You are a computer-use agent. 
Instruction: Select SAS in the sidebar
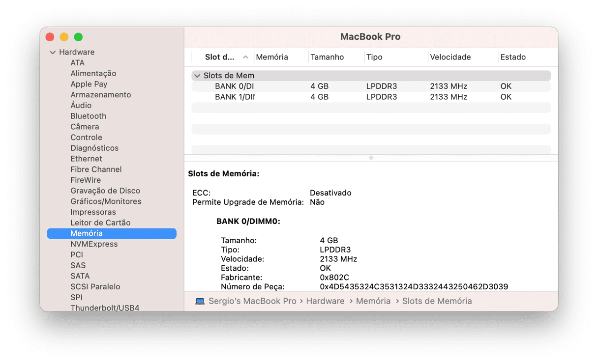(78, 265)
